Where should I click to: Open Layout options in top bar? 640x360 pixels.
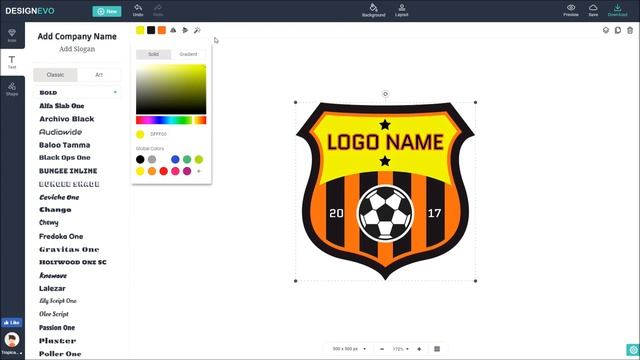[x=402, y=10]
